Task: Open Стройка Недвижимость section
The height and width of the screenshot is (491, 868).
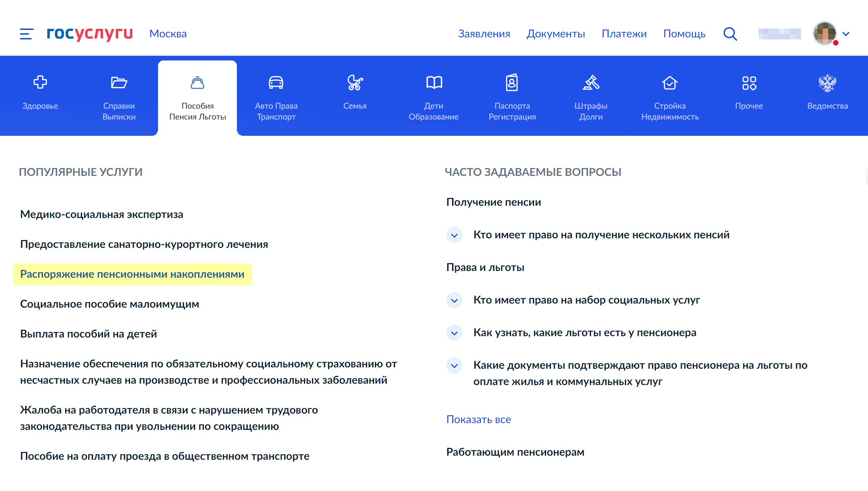Action: [x=669, y=97]
